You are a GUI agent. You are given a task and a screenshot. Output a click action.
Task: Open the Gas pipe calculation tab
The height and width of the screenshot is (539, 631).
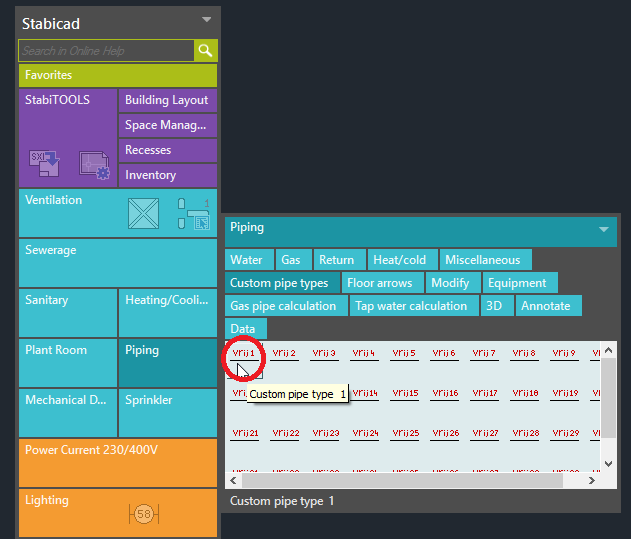click(x=286, y=306)
